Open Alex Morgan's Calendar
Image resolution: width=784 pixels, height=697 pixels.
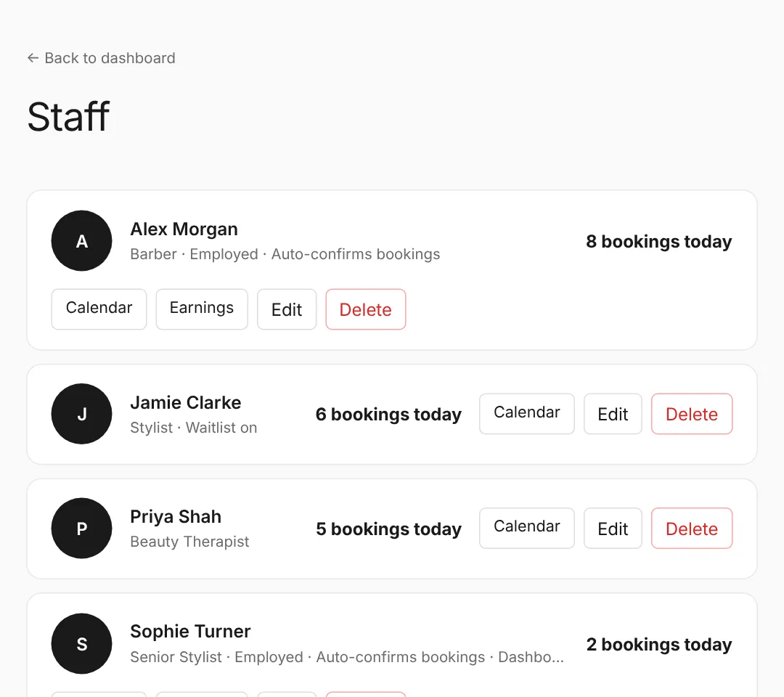(x=99, y=309)
